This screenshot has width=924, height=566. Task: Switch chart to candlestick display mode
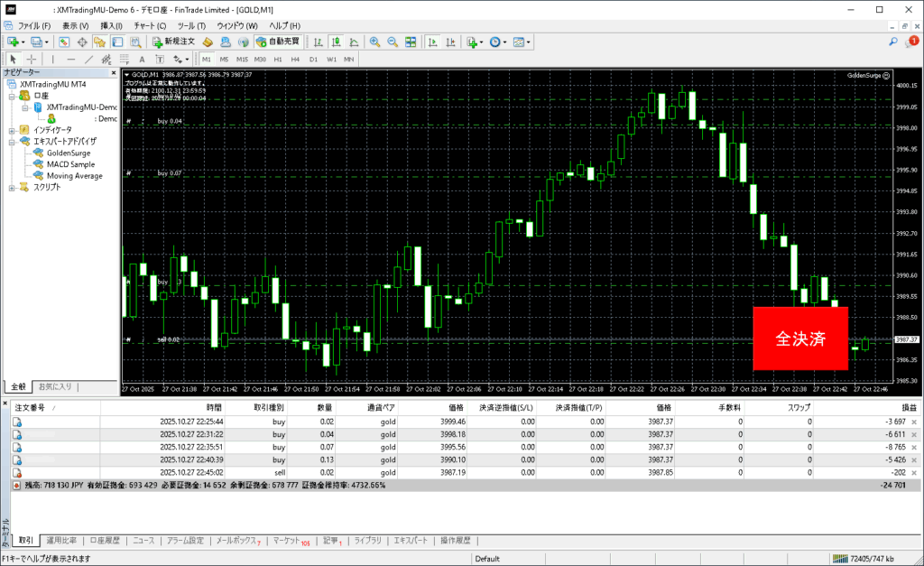[x=336, y=42]
